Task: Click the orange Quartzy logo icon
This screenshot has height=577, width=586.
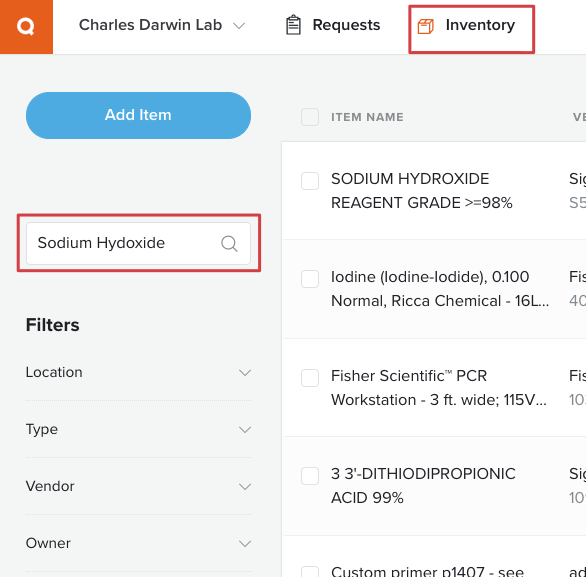Action: (26, 27)
